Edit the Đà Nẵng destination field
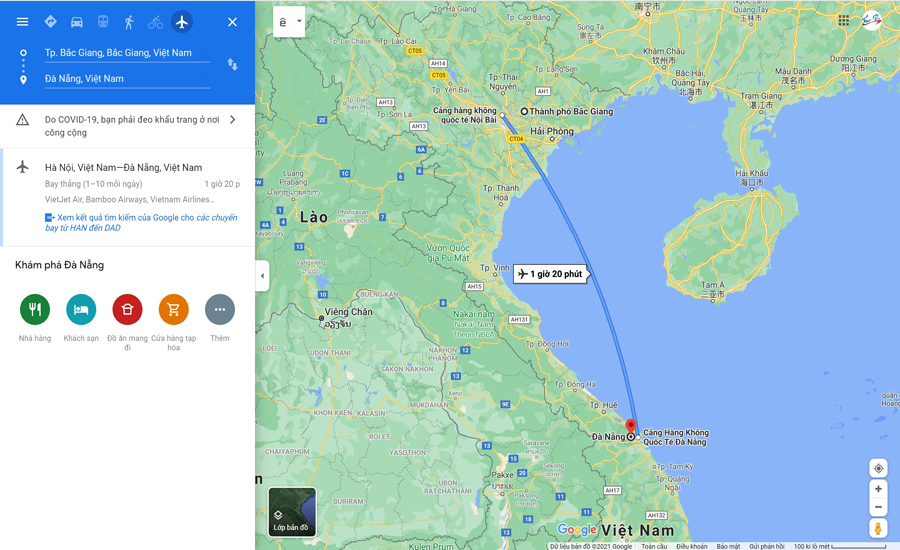Viewport: 900px width, 550px height. [x=127, y=79]
